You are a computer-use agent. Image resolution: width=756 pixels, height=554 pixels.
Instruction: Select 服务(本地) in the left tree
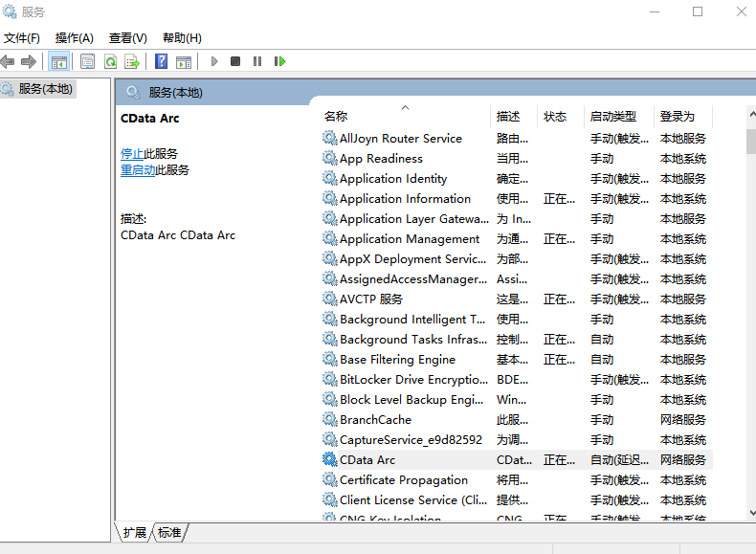pos(45,89)
